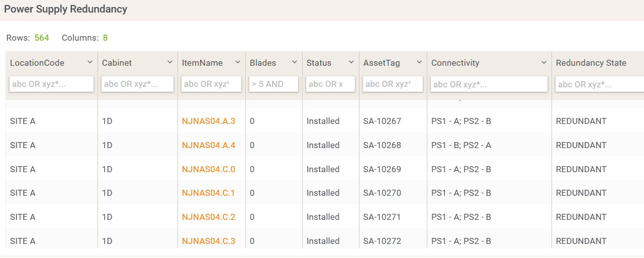Open the NJNAS04.C.0 link
Screen dimensions: 644x258
click(208, 169)
